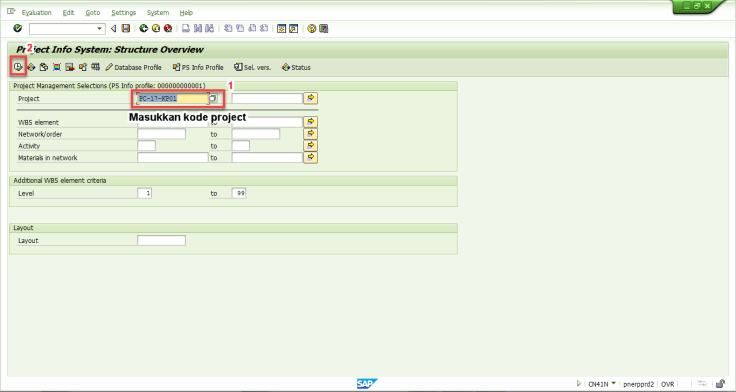Click the Generate Shortcut icon
The height and width of the screenshot is (392, 736).
293,29
